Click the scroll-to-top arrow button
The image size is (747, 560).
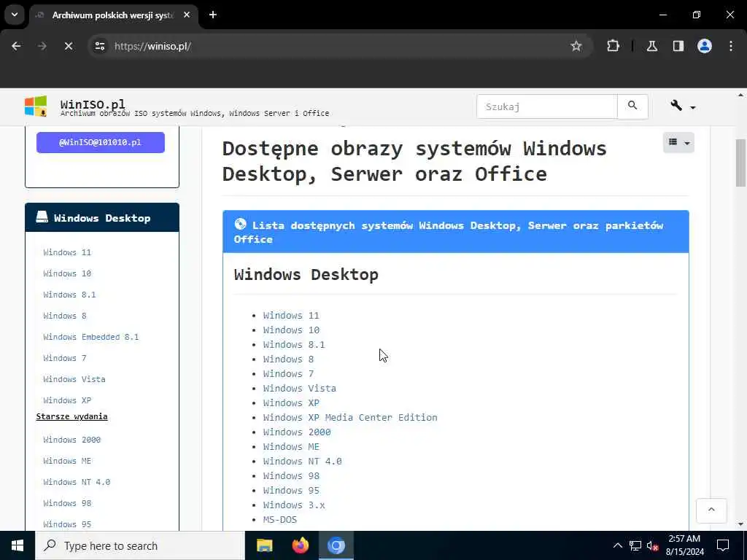tap(711, 510)
